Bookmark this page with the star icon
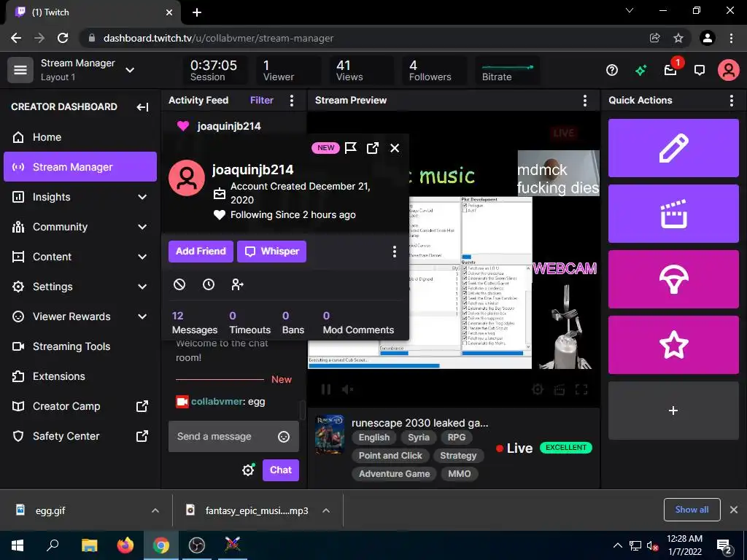This screenshot has height=560, width=747. 678,38
